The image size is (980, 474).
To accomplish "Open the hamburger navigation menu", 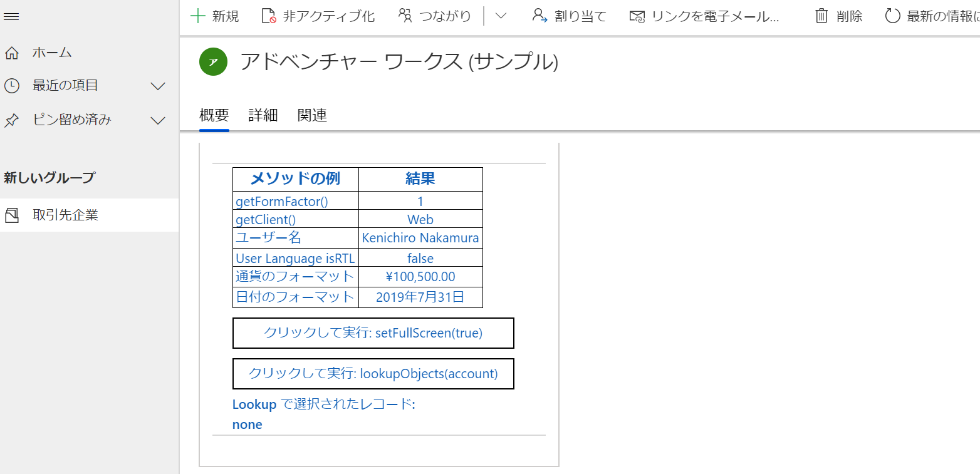I will click(11, 16).
